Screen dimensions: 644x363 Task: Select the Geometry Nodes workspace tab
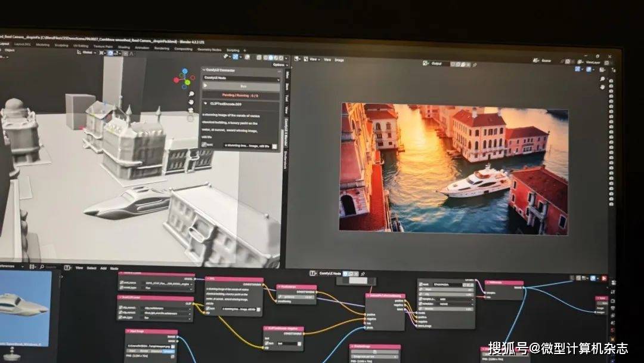click(x=209, y=50)
